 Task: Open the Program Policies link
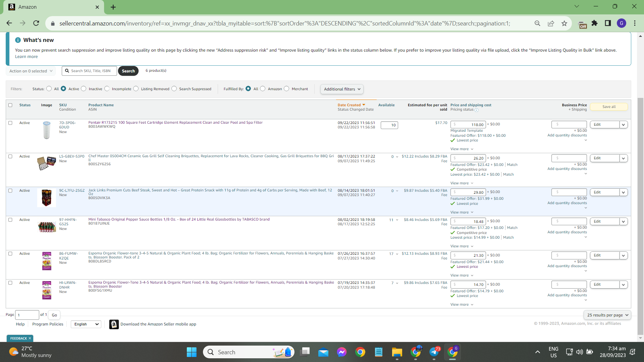[x=48, y=324]
